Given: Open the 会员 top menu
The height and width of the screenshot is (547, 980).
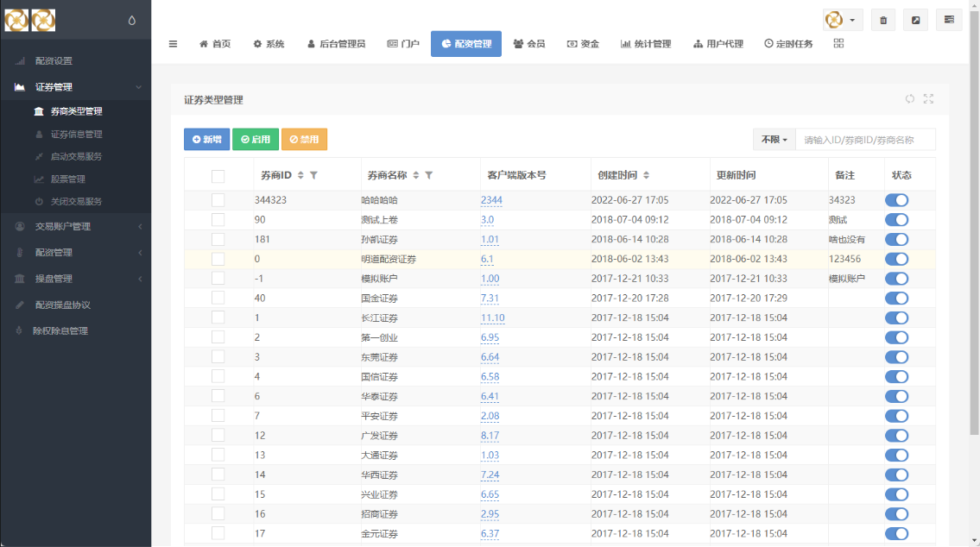Looking at the screenshot, I should coord(529,44).
